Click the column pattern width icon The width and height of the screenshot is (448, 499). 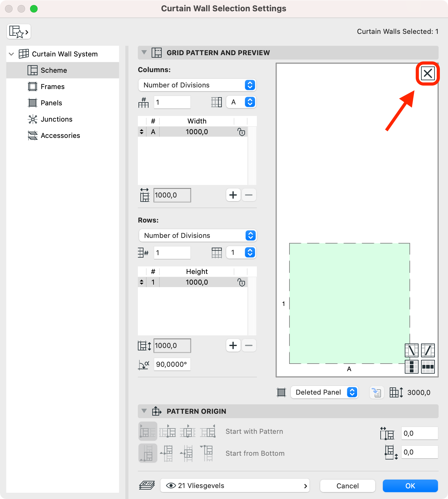pyautogui.click(x=144, y=195)
